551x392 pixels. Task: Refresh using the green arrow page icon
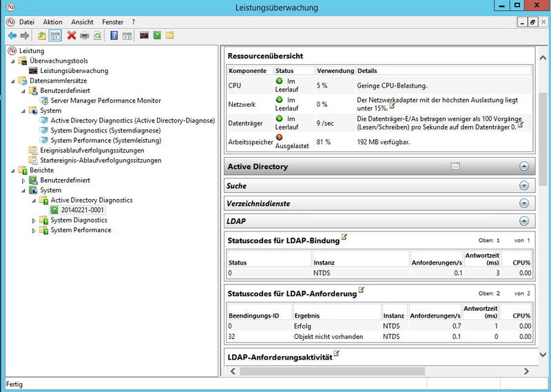pos(97,36)
